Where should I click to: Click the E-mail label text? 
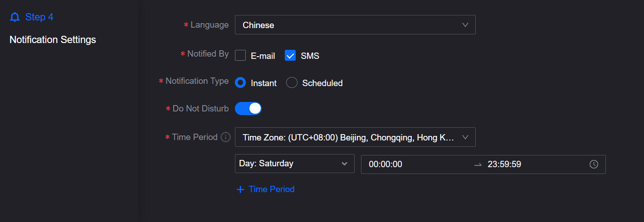(x=263, y=56)
